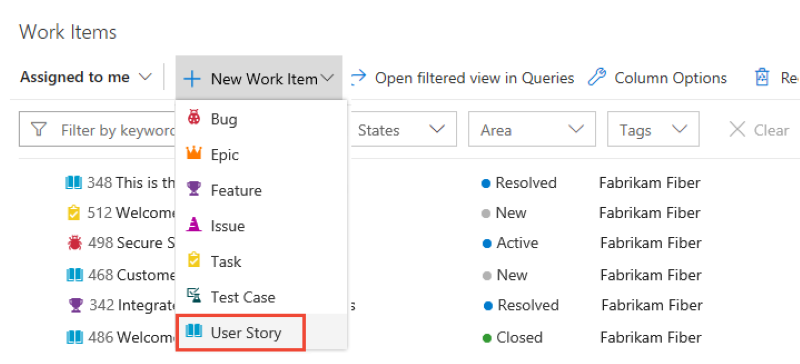Open work item 486 Welcome
800x364 pixels.
click(132, 337)
